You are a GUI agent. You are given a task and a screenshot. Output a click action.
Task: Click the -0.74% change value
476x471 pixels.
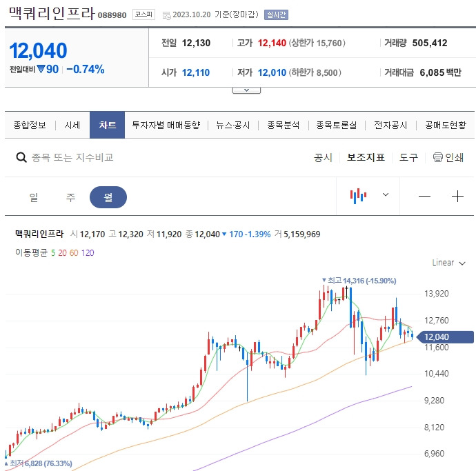[86, 69]
